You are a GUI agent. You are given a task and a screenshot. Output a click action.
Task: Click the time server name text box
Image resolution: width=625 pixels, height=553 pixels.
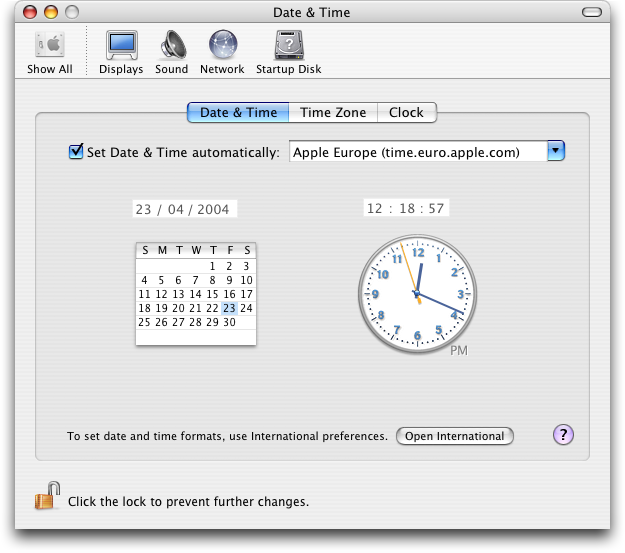[x=418, y=152]
